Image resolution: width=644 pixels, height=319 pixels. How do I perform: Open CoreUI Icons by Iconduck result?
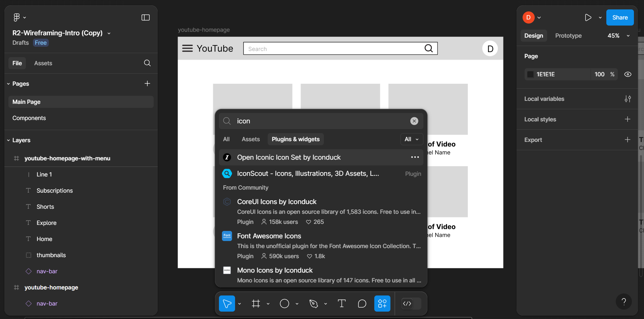point(321,211)
